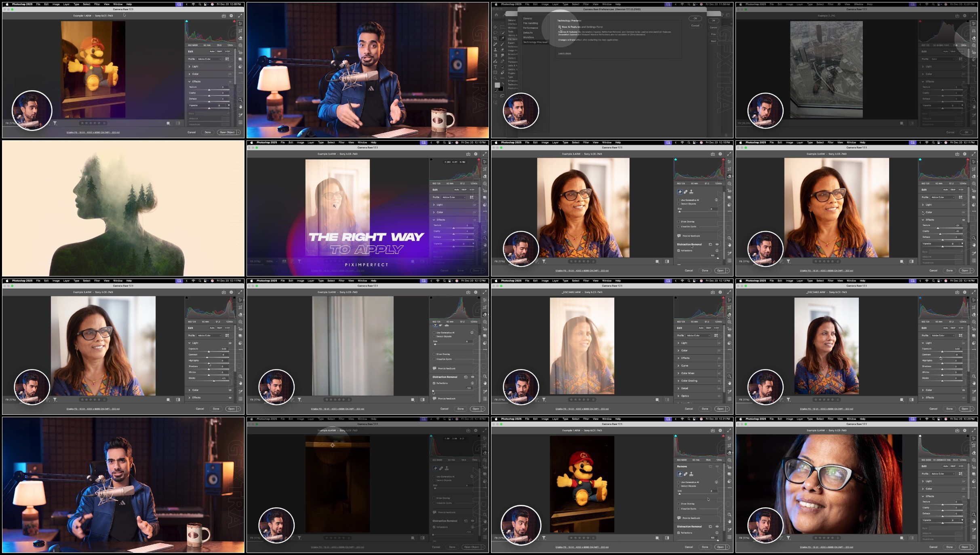
Task: Click the Exposure slider in the 12:14PM frame
Action: point(942,352)
